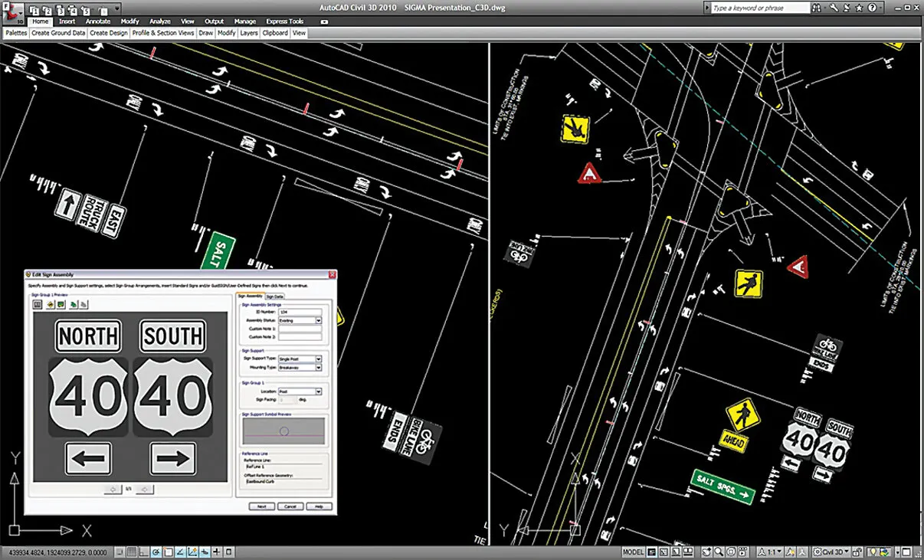Open the Civil 3D workspace dropdown

point(846,552)
